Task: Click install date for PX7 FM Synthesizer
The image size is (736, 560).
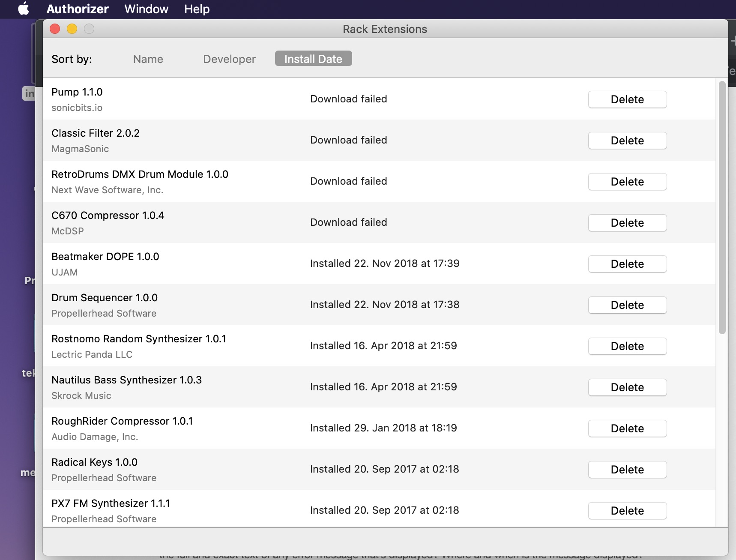Action: (x=384, y=510)
